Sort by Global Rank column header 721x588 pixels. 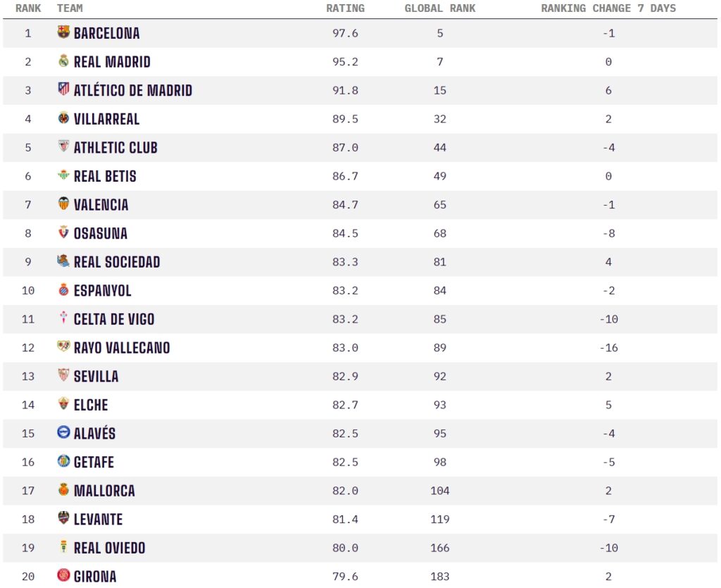pyautogui.click(x=440, y=8)
